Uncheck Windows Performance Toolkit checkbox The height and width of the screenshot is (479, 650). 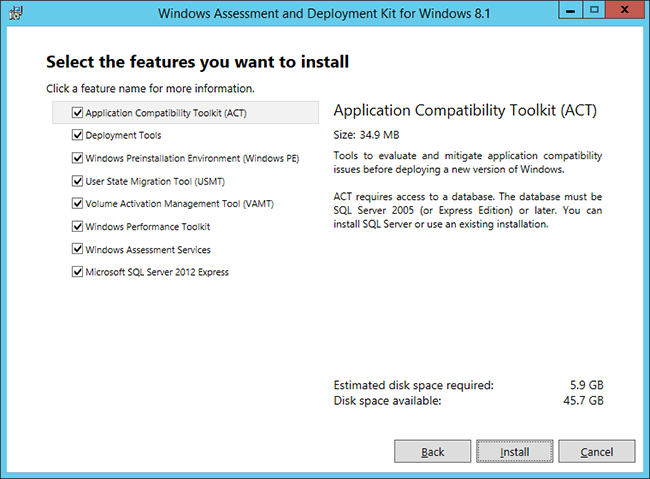(77, 227)
